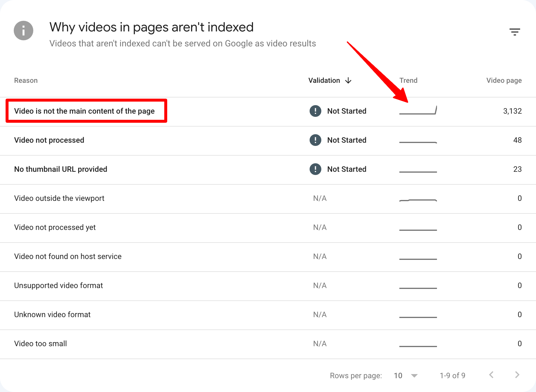This screenshot has height=392, width=536.
Task: Open the Rows per page dropdown
Action: tap(406, 376)
